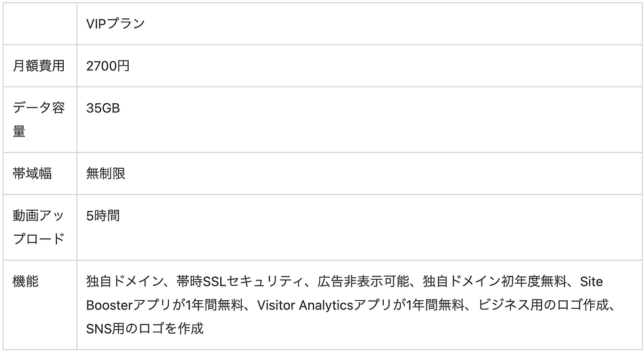Image resolution: width=644 pixels, height=354 pixels.
Task: Select the 動画アップロード label
Action: point(39,227)
